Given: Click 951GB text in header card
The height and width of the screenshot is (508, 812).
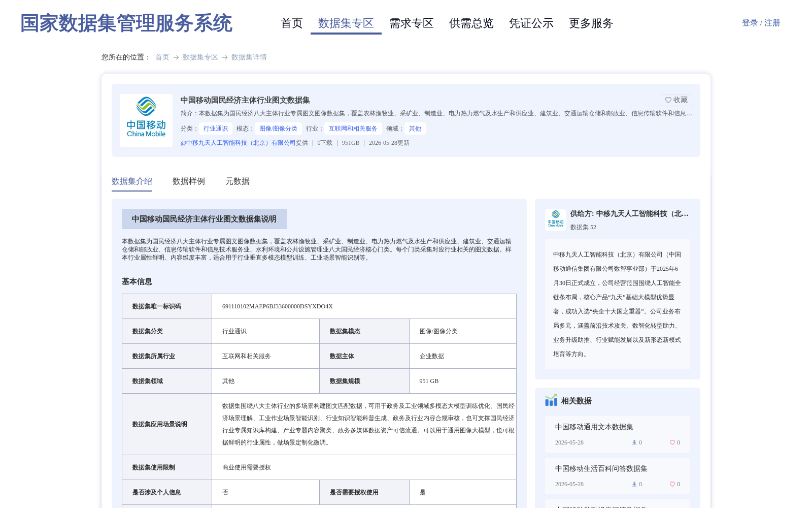Looking at the screenshot, I should (351, 143).
